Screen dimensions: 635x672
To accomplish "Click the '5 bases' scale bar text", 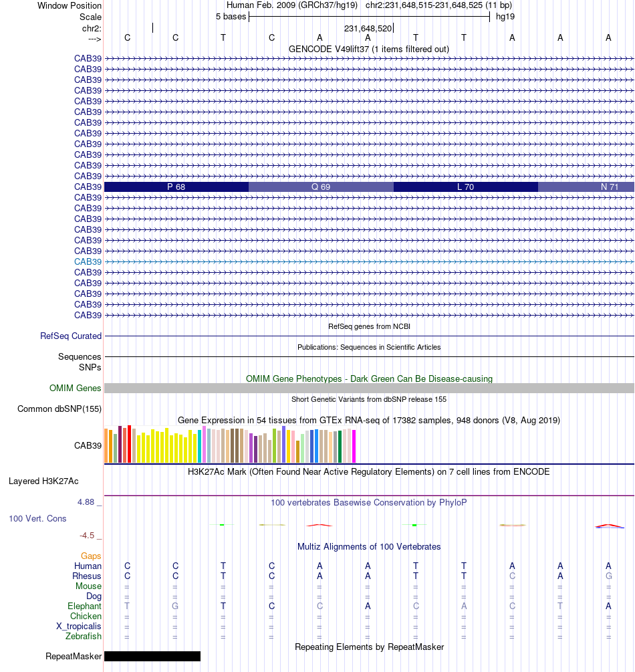I will [x=231, y=17].
